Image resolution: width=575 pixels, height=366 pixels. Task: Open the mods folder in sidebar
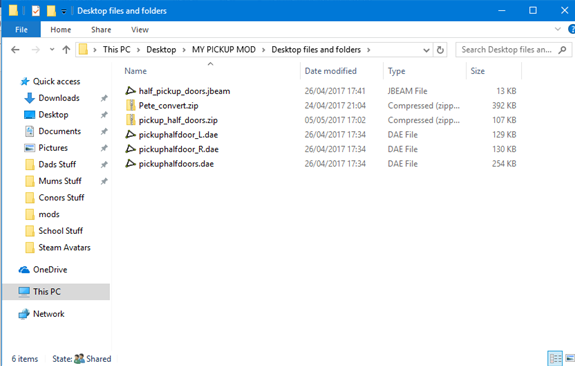49,214
